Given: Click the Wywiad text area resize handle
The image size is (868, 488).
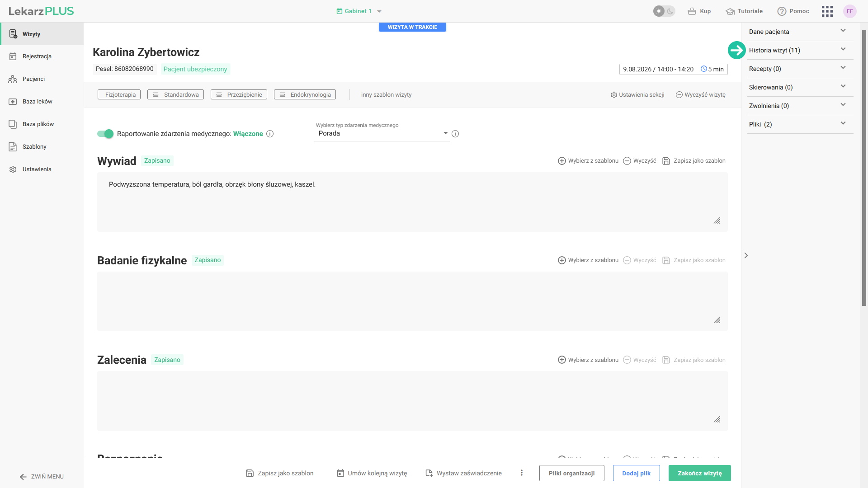Looking at the screenshot, I should 717,221.
